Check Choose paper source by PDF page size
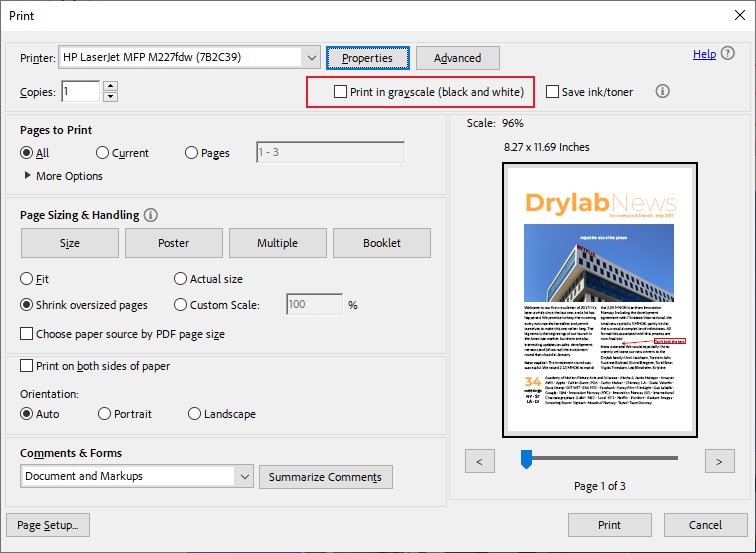Viewport: 756px width, 553px height. [27, 334]
